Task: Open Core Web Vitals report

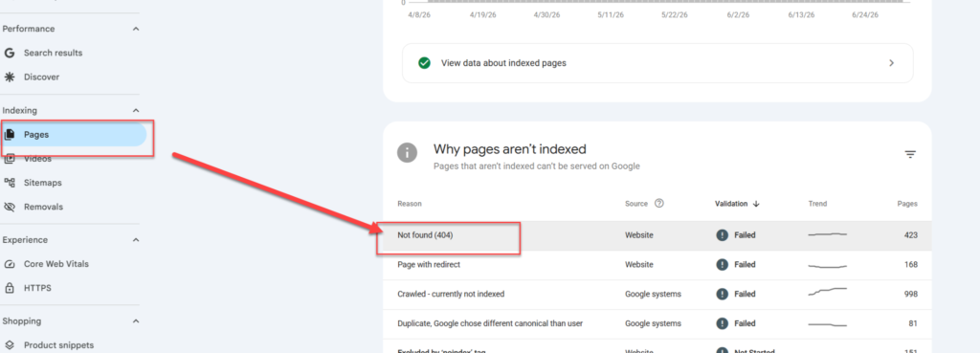Action: [56, 264]
